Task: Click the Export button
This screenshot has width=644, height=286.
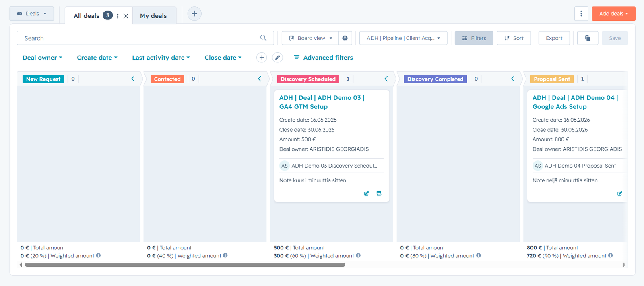Action: click(554, 38)
